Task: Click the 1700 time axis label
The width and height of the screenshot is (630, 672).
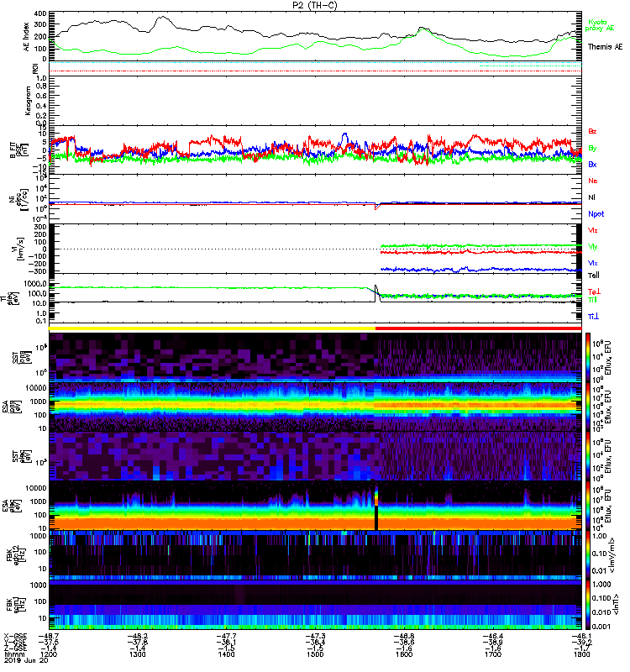Action: (493, 654)
